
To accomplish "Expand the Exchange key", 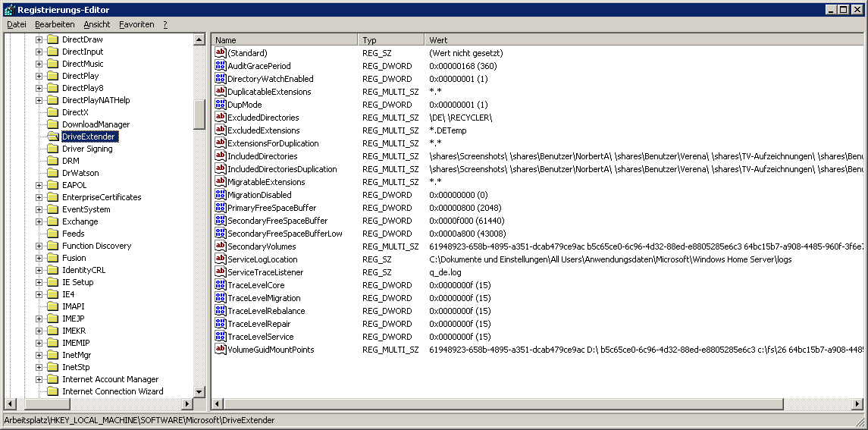I will tap(39, 221).
